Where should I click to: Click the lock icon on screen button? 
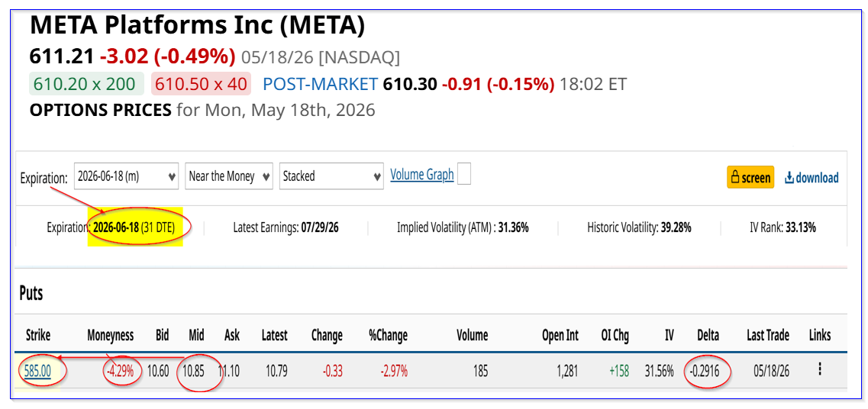[x=736, y=178]
